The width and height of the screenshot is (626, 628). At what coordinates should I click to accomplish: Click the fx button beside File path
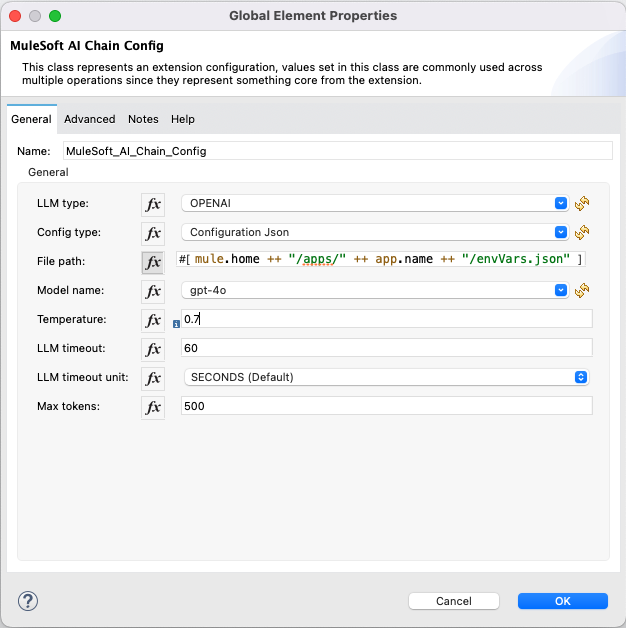pos(153,262)
